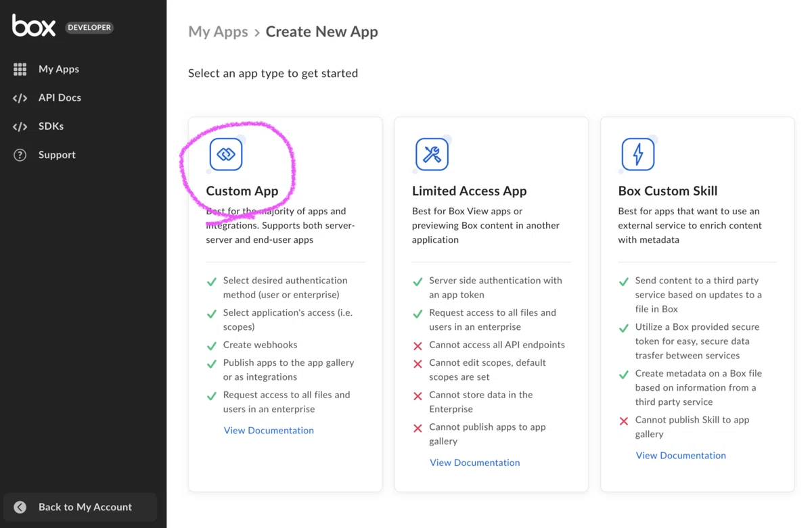Click the Box logo in the sidebar
812x528 pixels.
pos(34,26)
